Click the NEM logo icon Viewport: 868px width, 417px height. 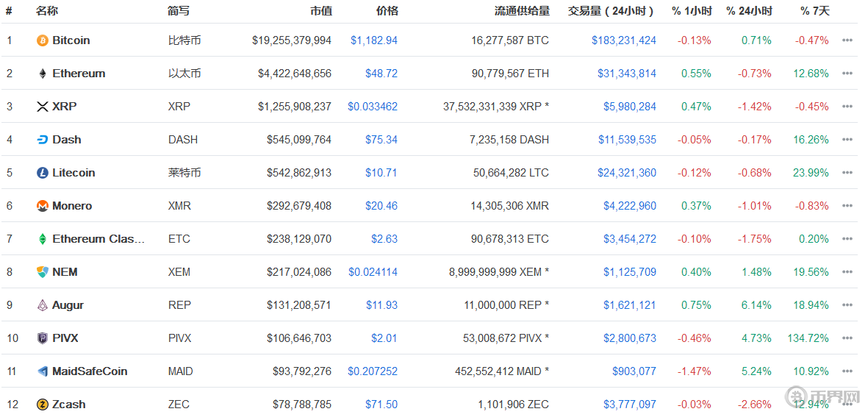43,272
